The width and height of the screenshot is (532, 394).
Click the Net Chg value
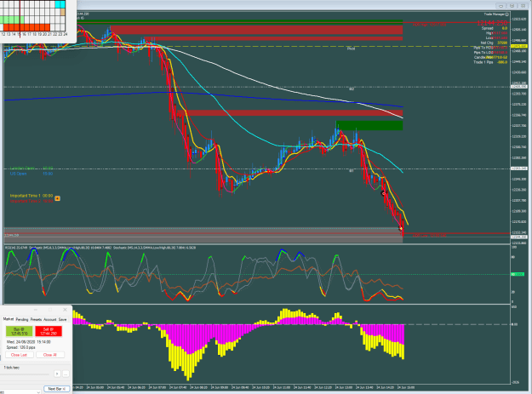pyautogui.click(x=502, y=43)
